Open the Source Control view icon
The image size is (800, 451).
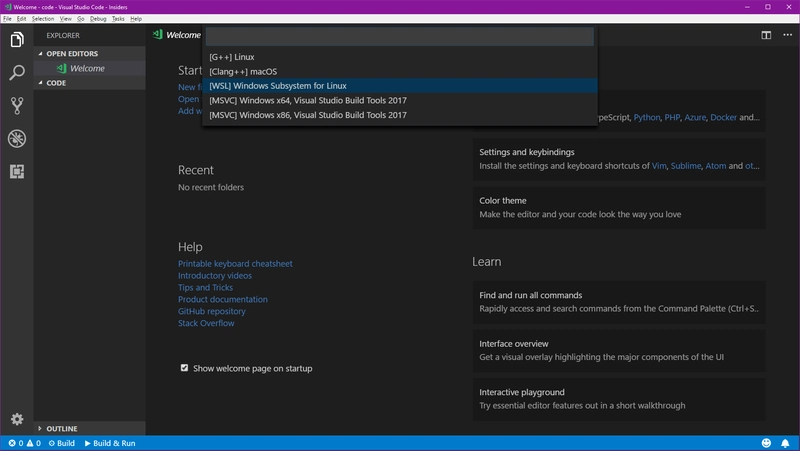pos(16,106)
